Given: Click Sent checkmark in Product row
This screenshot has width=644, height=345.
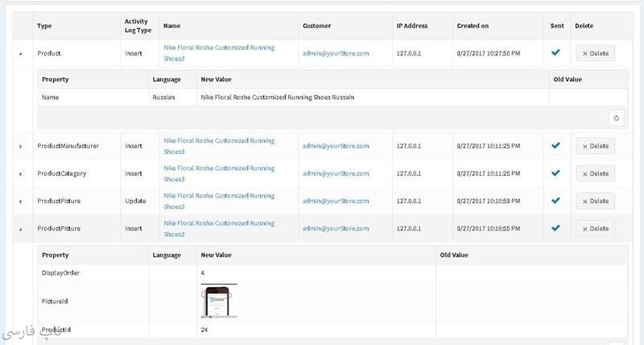Looking at the screenshot, I should 555,53.
